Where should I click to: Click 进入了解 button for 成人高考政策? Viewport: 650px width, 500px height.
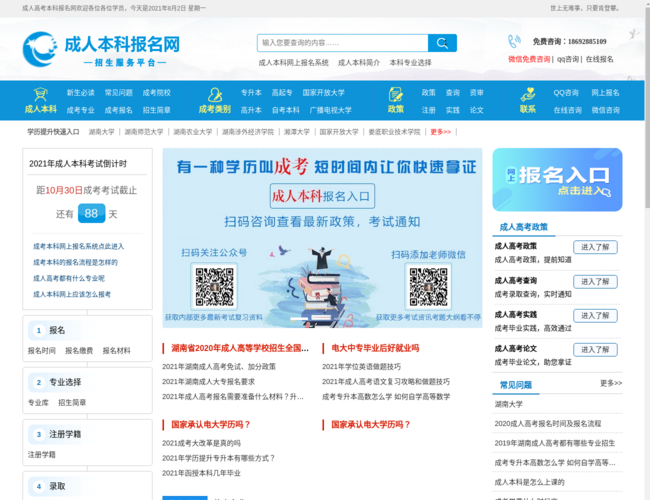(595, 247)
